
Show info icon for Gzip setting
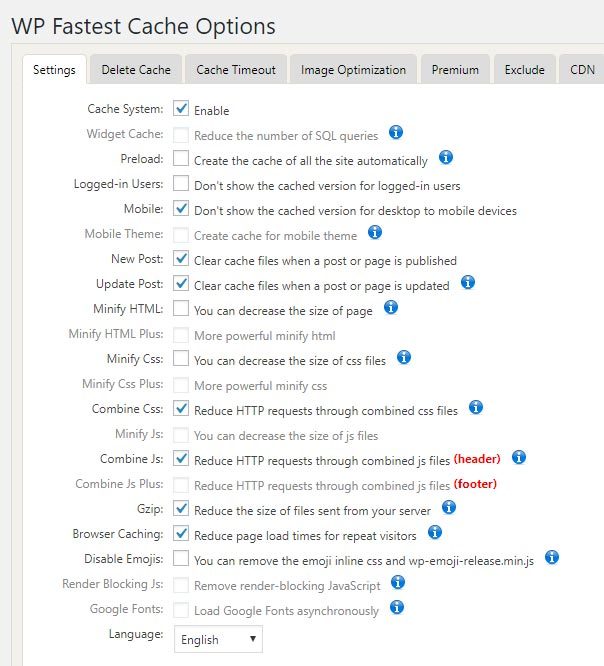449,507
